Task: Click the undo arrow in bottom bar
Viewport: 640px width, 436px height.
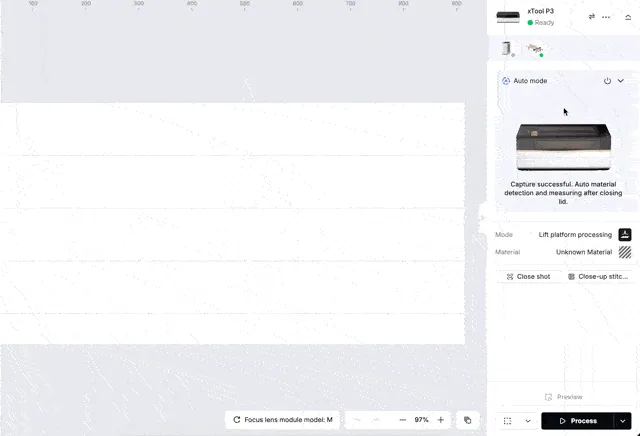Action: [357, 420]
